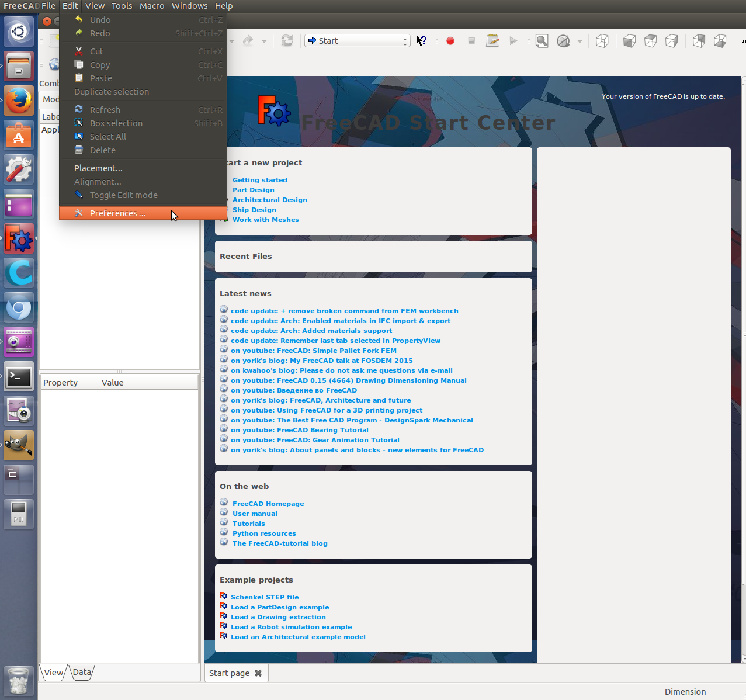746x700 pixels.
Task: Close the Start page tab
Action: (258, 673)
